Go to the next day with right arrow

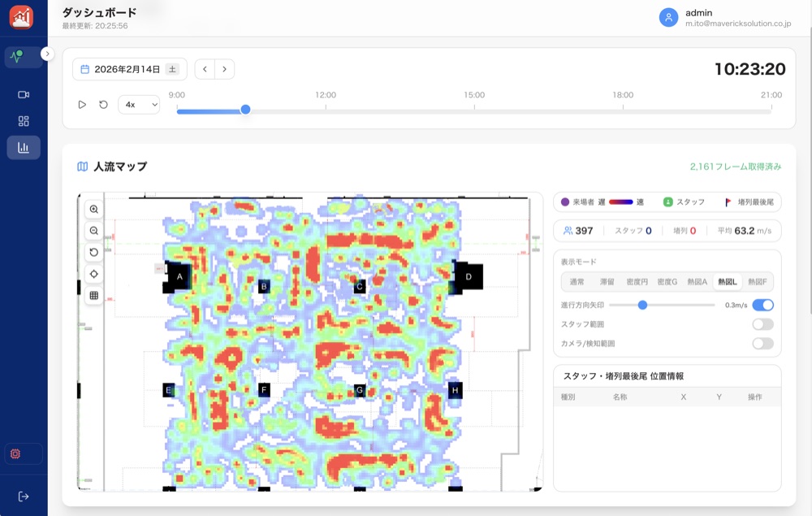pyautogui.click(x=225, y=69)
